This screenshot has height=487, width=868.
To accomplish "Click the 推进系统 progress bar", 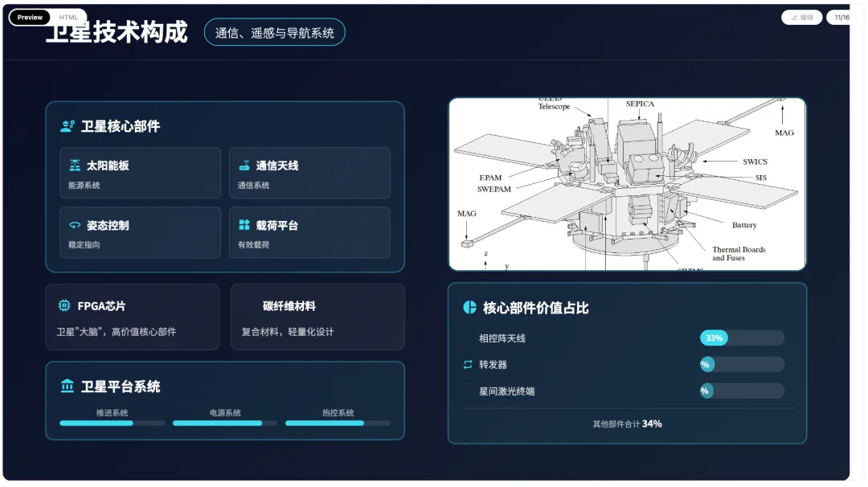I will tap(113, 424).
